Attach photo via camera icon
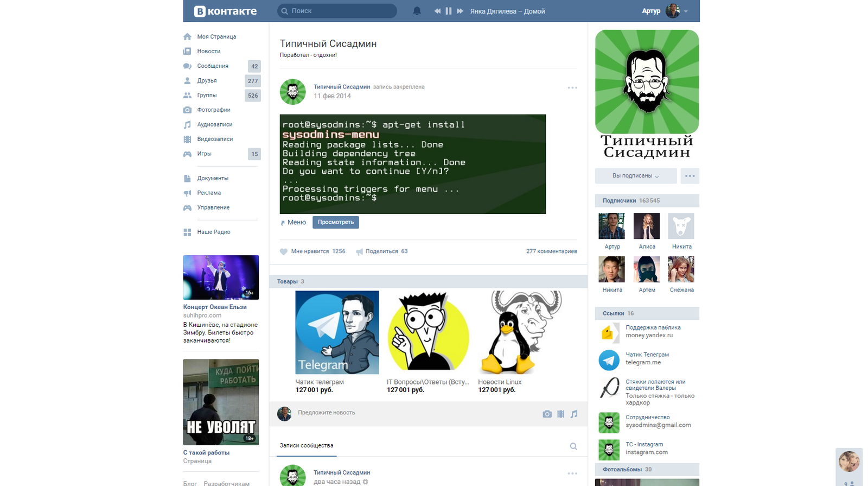 [547, 414]
